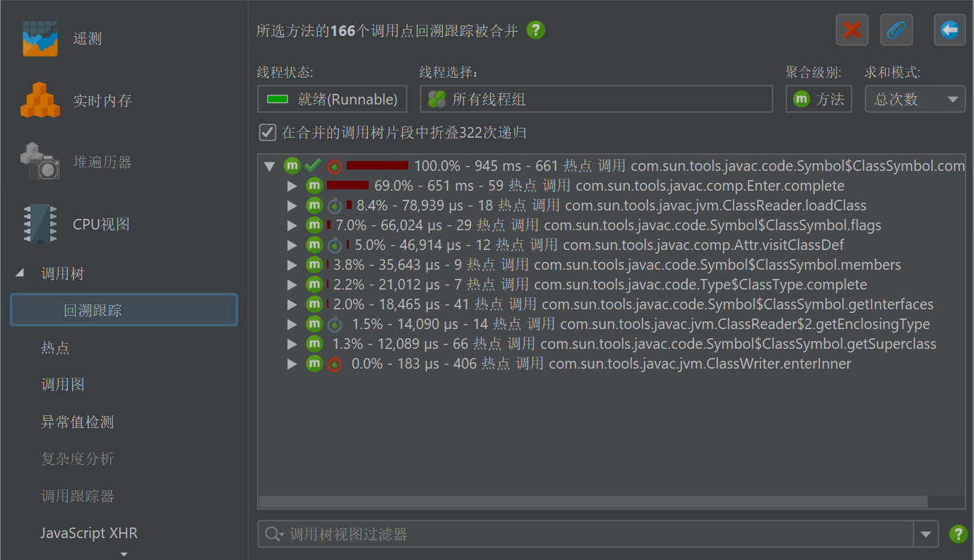Open the 求和模式 总次数 dropdown
The height and width of the screenshot is (560, 974).
[915, 99]
